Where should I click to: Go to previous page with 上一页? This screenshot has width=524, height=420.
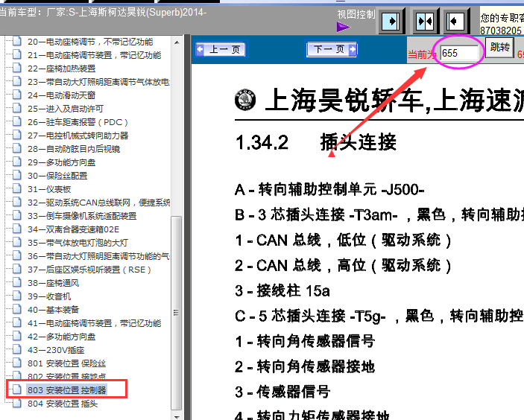click(221, 50)
